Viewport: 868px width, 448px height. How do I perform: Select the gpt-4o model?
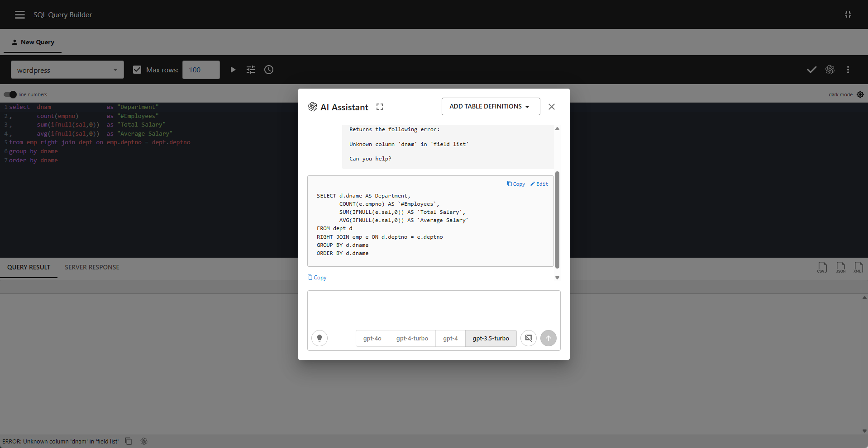tap(372, 338)
